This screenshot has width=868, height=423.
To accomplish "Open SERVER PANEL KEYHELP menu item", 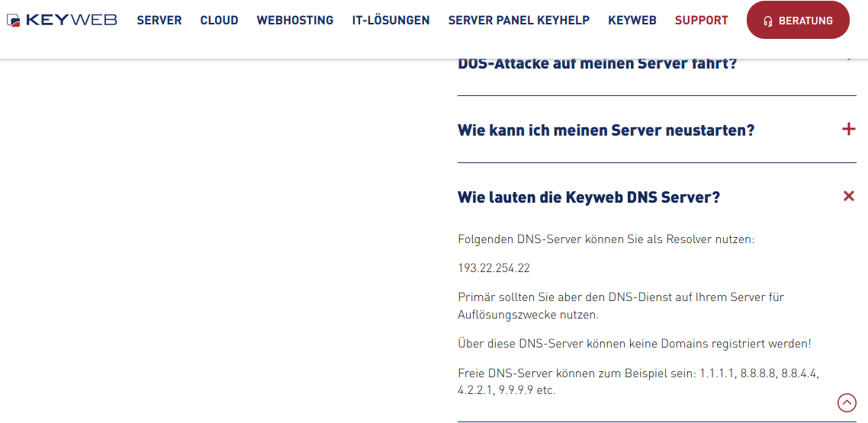I will coord(519,21).
